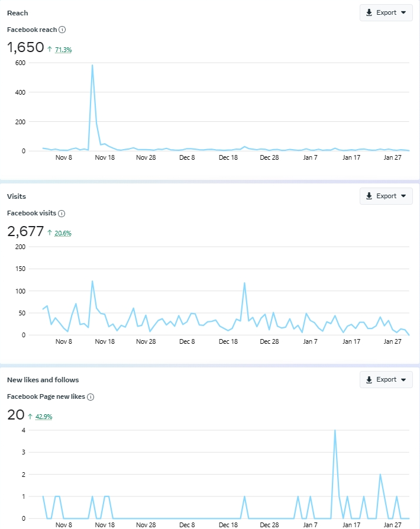Click the new likes peak of 4
The height and width of the screenshot is (529, 420).
(x=335, y=431)
